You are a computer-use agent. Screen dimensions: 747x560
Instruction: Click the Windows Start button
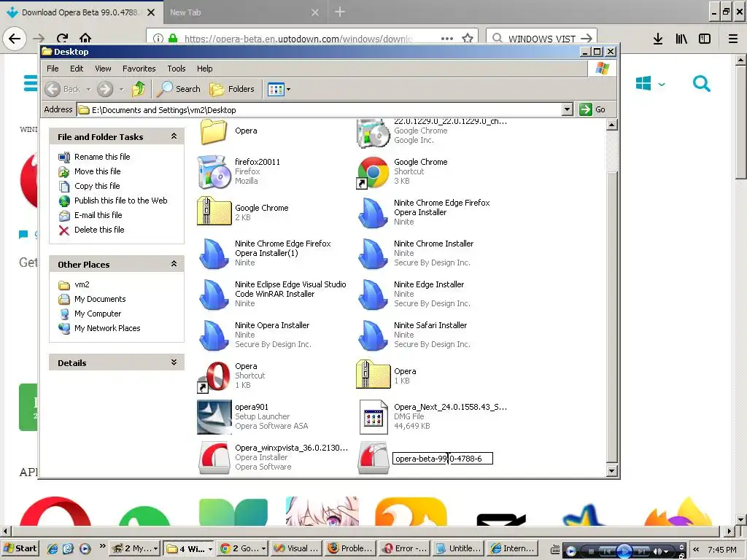click(20, 548)
